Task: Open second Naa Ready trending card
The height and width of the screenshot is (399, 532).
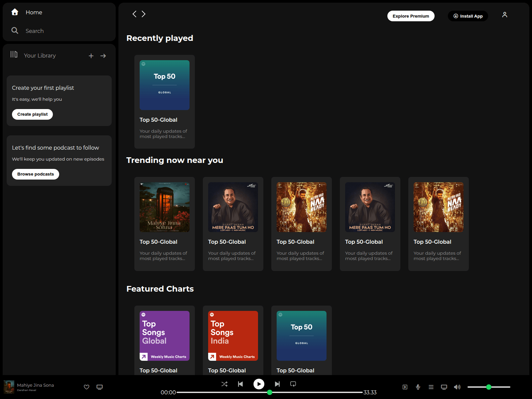Action: click(439, 224)
